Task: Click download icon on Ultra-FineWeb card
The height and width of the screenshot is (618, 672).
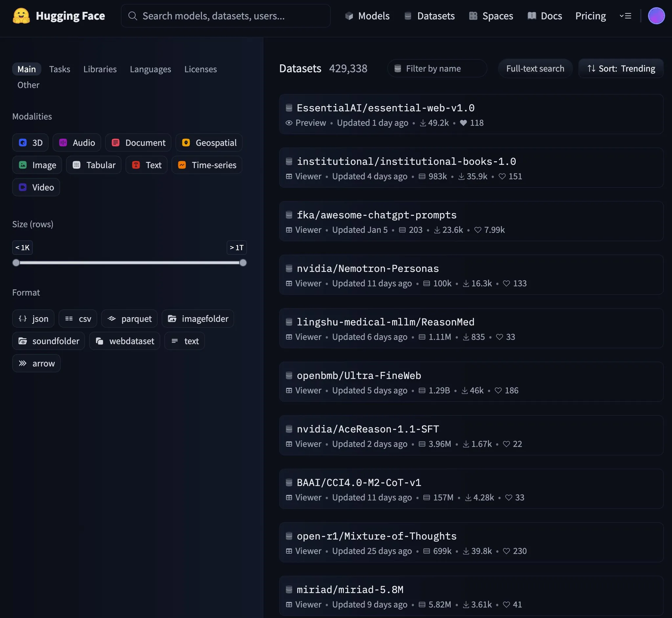Action: click(465, 390)
